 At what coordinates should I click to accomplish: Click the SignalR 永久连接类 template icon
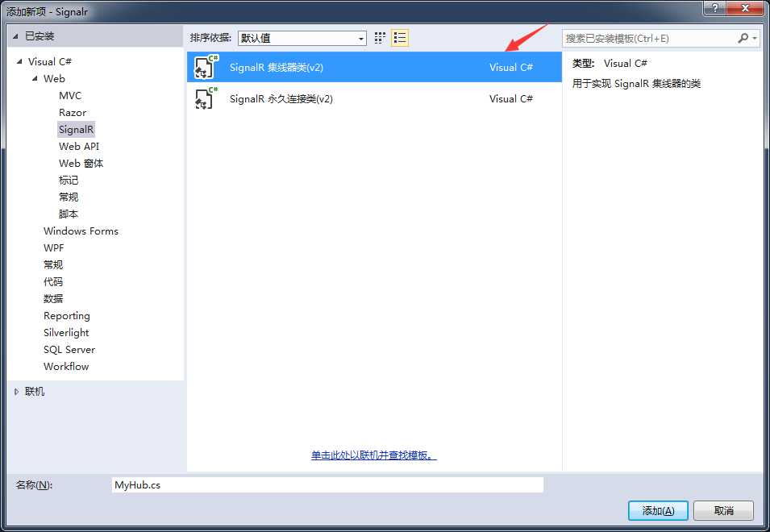[206, 98]
